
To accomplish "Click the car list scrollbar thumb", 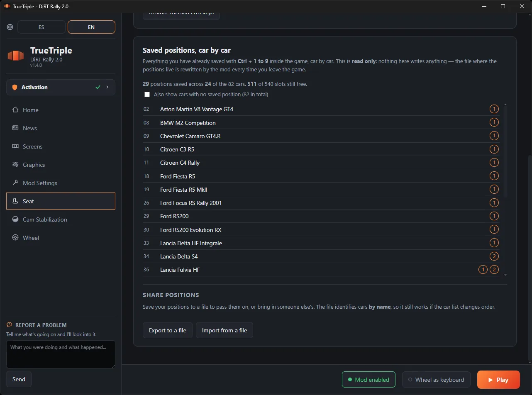I will coord(505,152).
